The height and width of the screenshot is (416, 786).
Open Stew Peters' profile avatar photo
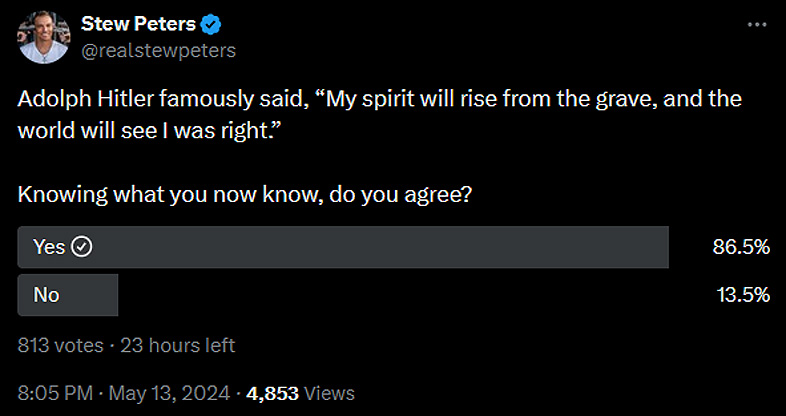coord(41,38)
